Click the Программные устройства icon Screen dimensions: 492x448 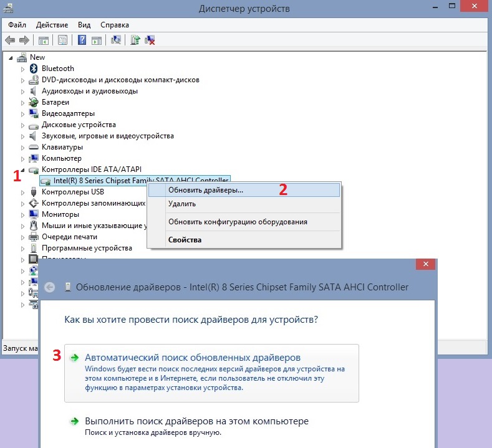click(x=34, y=248)
